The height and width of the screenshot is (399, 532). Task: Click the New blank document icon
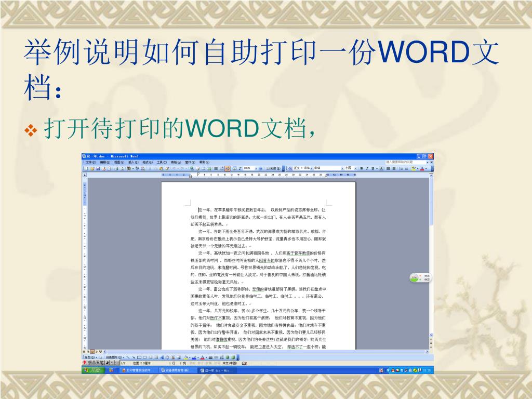pyautogui.click(x=86, y=168)
